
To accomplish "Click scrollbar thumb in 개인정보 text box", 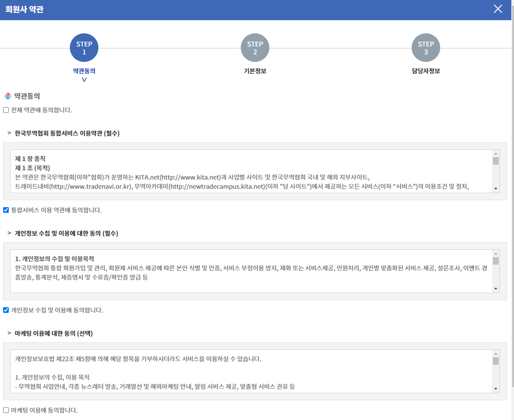I will point(496,261).
